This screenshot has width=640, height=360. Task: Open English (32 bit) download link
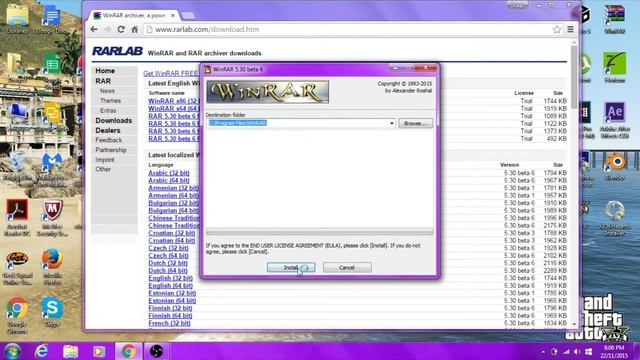coord(170,278)
